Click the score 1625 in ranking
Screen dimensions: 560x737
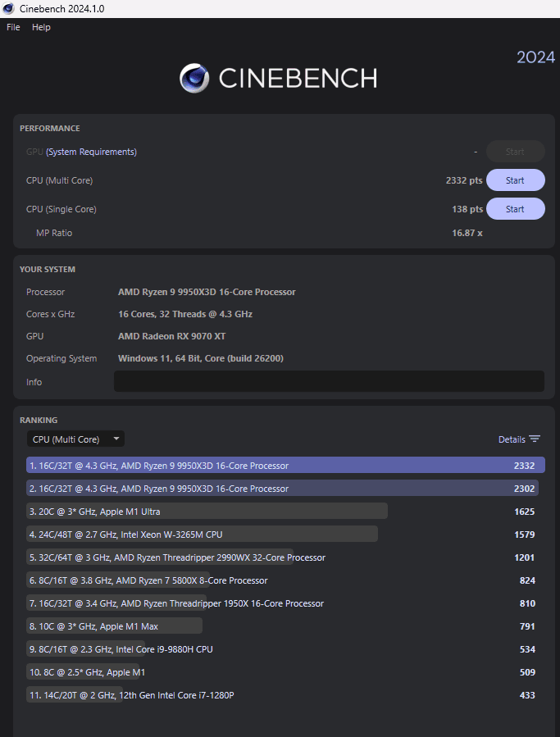point(524,512)
